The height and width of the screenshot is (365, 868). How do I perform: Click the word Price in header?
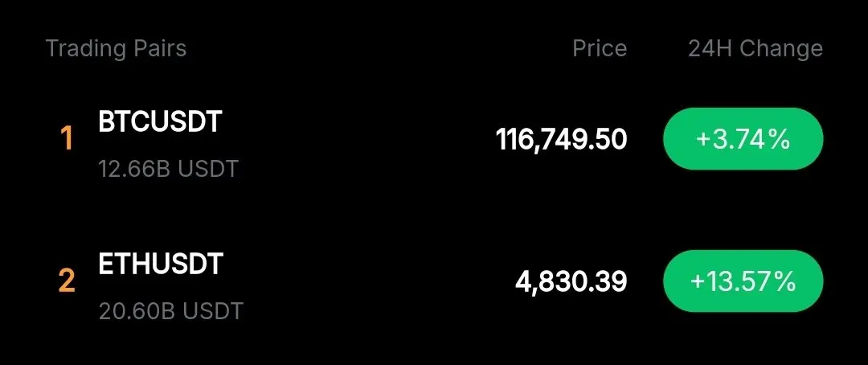coord(600,49)
